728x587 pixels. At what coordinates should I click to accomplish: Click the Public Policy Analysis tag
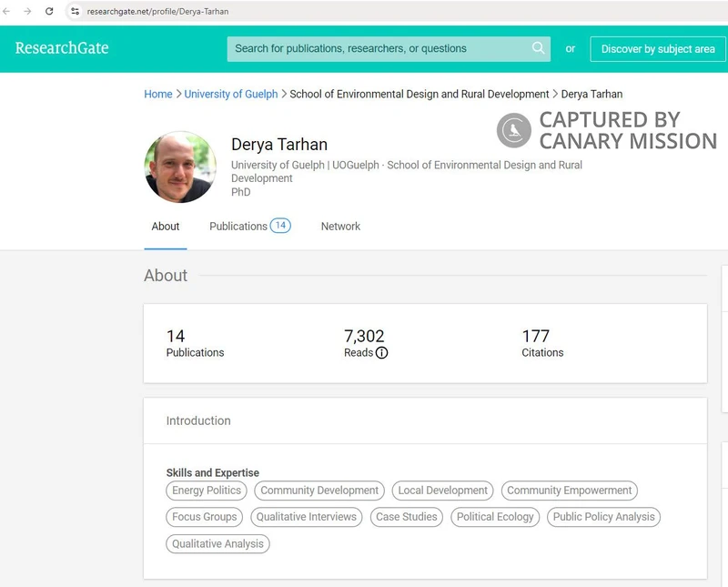click(603, 517)
